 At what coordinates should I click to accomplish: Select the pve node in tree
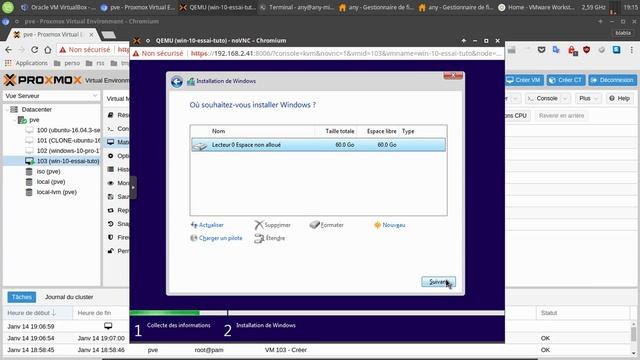(34, 120)
